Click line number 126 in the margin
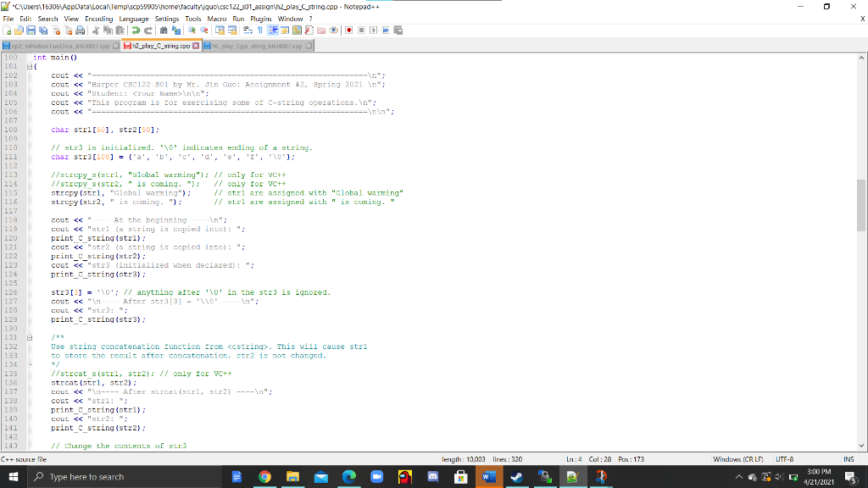Viewport: 868px width, 488px height. point(11,292)
